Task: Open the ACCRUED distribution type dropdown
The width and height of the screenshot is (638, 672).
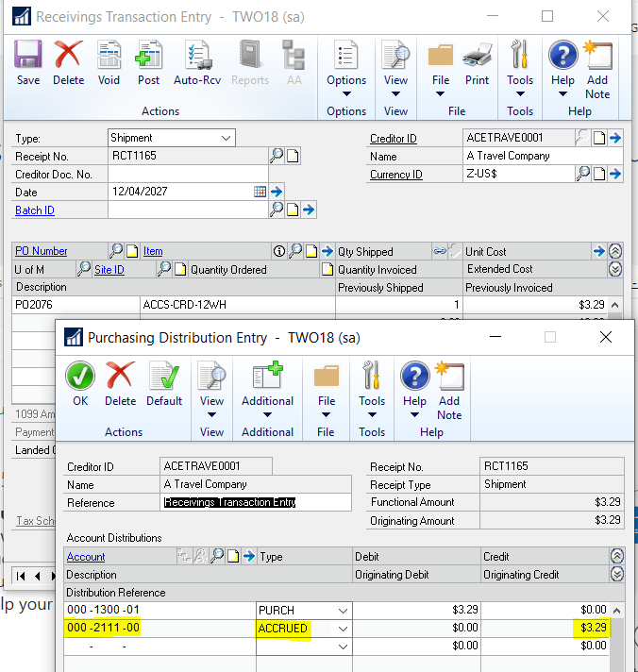Action: tap(342, 629)
